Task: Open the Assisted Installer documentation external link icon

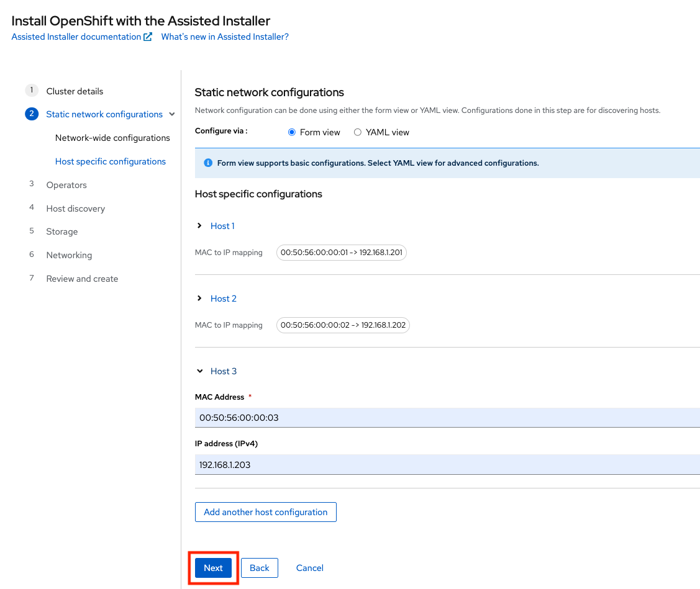Action: pyautogui.click(x=147, y=36)
